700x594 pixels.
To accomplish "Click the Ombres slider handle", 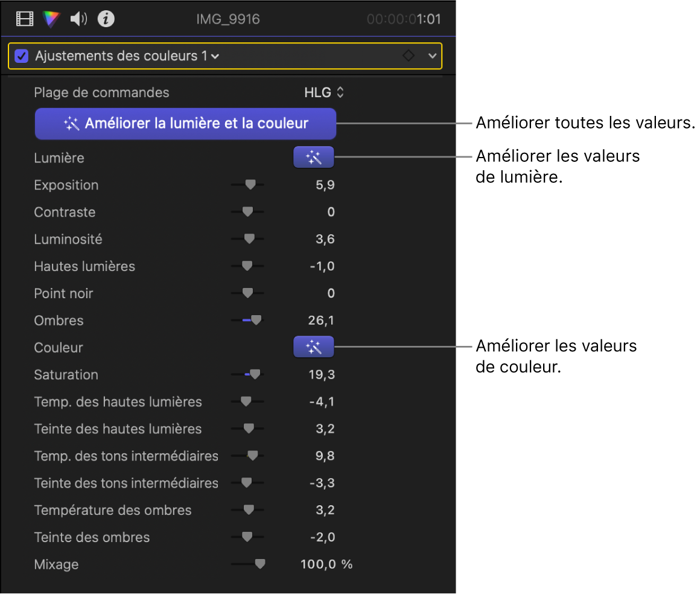I will 256,321.
